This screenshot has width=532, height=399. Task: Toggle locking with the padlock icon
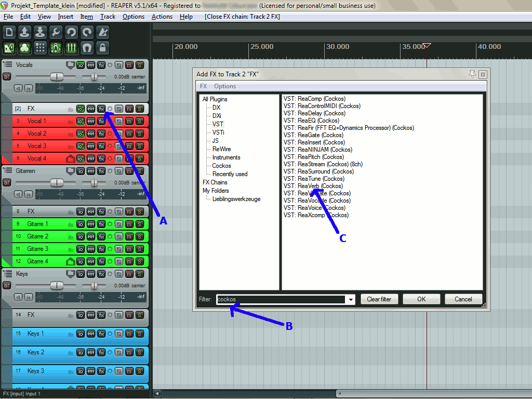coord(102,48)
